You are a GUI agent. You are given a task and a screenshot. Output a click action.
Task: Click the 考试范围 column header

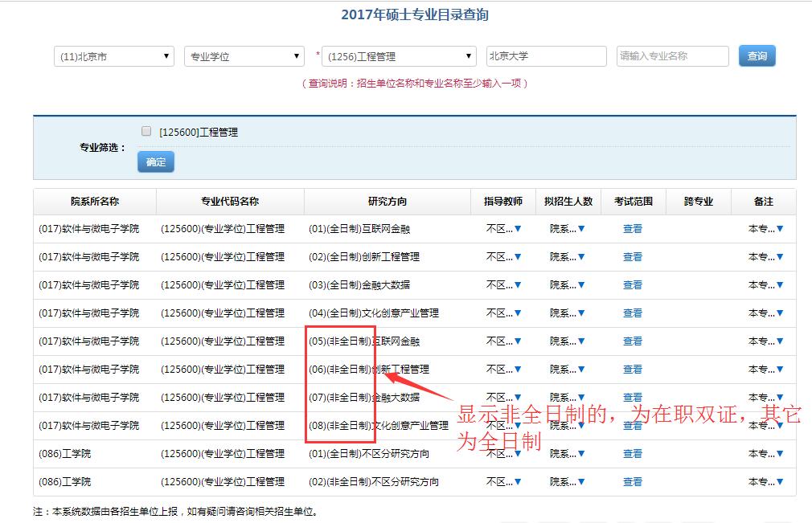pos(634,202)
